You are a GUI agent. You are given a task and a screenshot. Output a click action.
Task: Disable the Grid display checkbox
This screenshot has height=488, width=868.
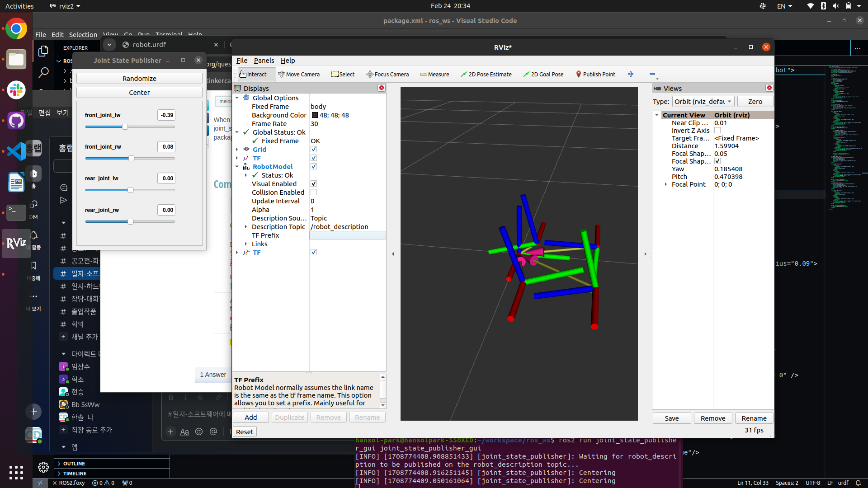[314, 149]
